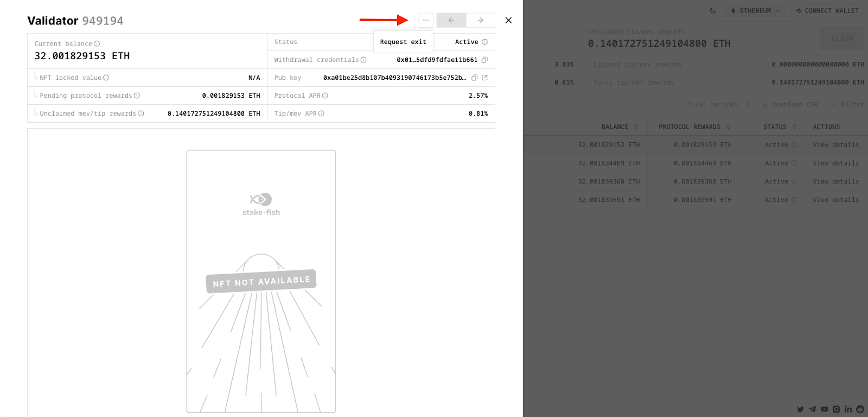
Task: Open the Filter option
Action: (848, 104)
